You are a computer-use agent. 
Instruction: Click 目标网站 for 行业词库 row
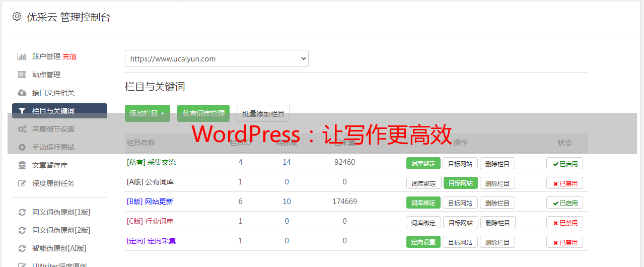point(461,222)
